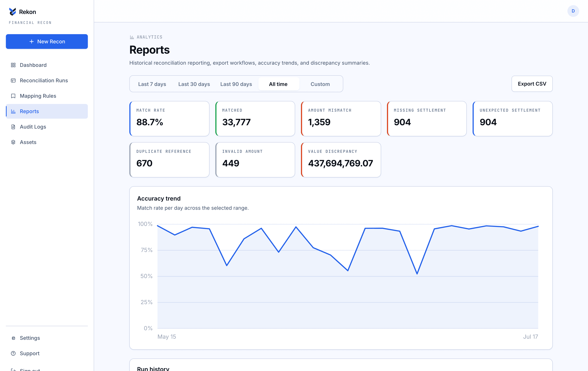Click the Accuracy trend heading
The image size is (588, 371).
point(159,198)
